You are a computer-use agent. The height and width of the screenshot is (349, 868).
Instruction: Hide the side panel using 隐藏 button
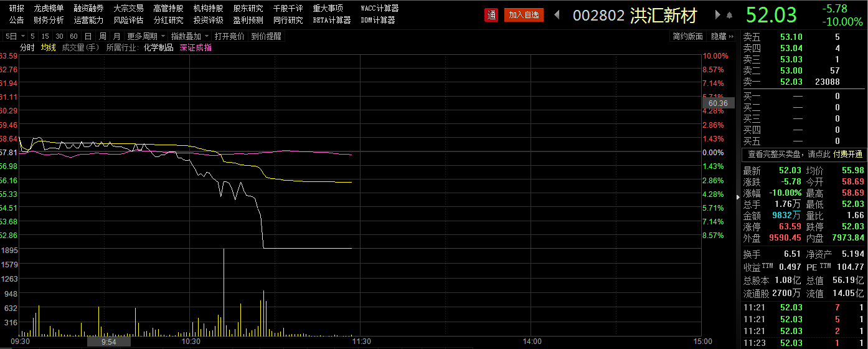tap(722, 36)
